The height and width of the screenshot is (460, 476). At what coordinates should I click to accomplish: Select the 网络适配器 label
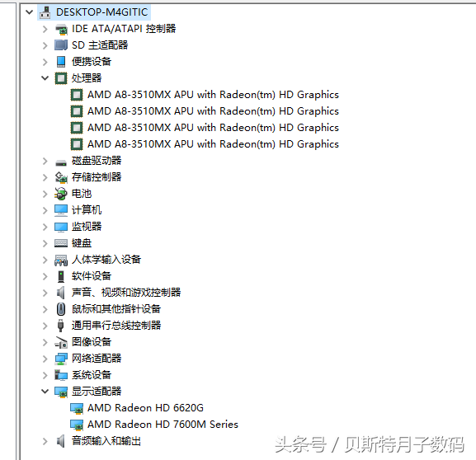pyautogui.click(x=97, y=359)
